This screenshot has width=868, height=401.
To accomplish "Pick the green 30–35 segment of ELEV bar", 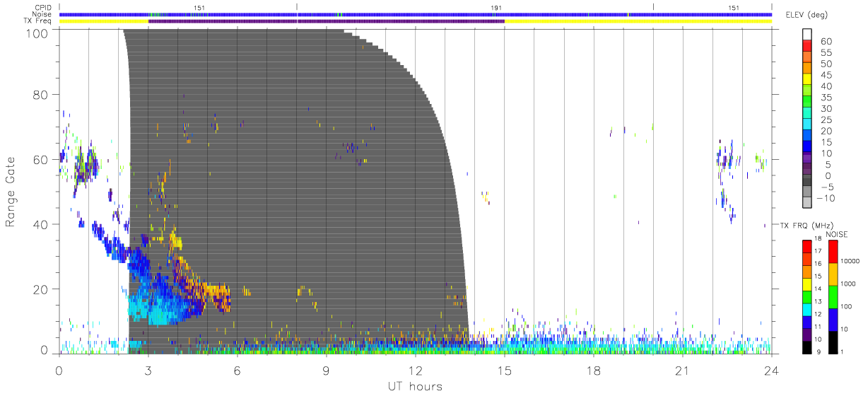I will (807, 103).
